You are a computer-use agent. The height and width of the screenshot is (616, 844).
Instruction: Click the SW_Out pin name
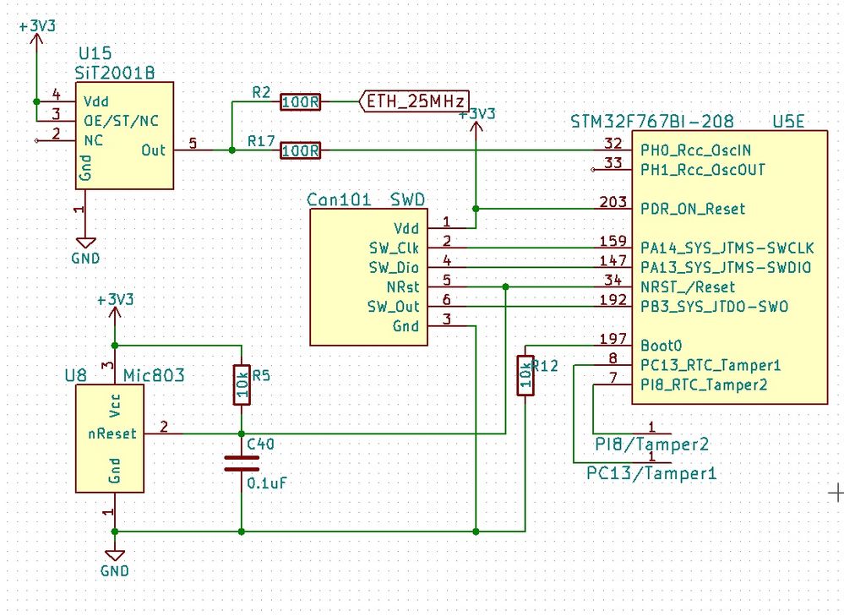coord(394,307)
